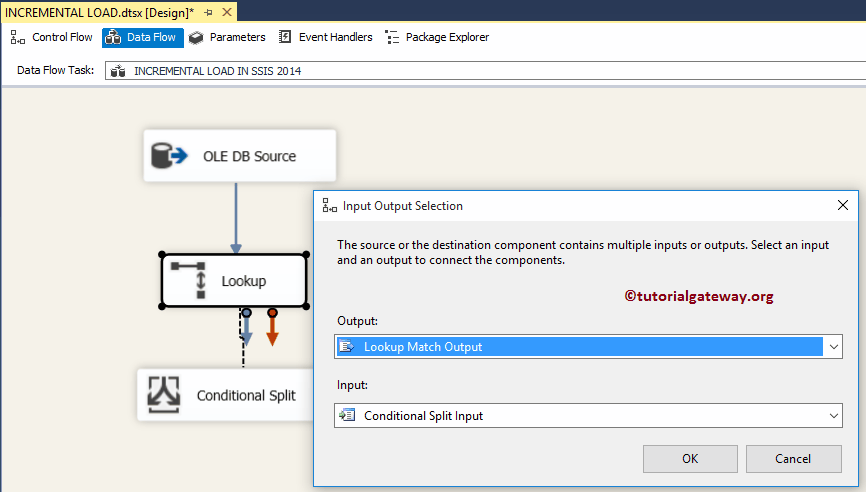Viewport: 866px width, 492px height.
Task: Confirm the selection with OK
Action: [690, 459]
